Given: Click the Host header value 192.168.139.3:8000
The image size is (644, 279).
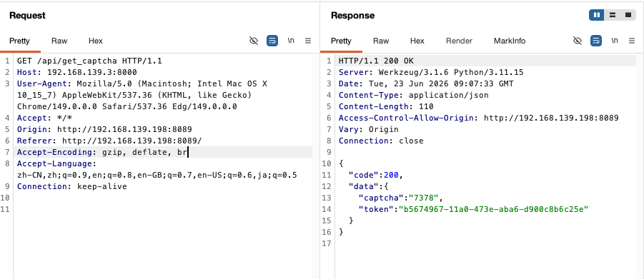Looking at the screenshot, I should click(x=92, y=73).
